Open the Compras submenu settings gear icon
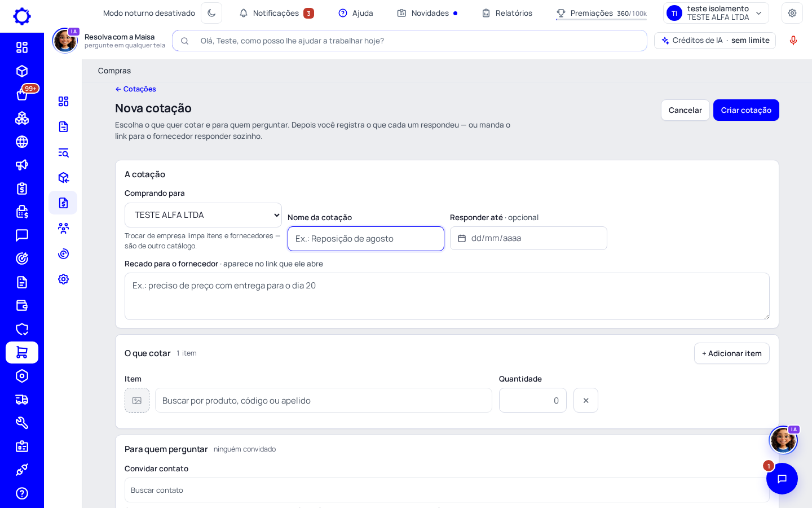 [63, 279]
